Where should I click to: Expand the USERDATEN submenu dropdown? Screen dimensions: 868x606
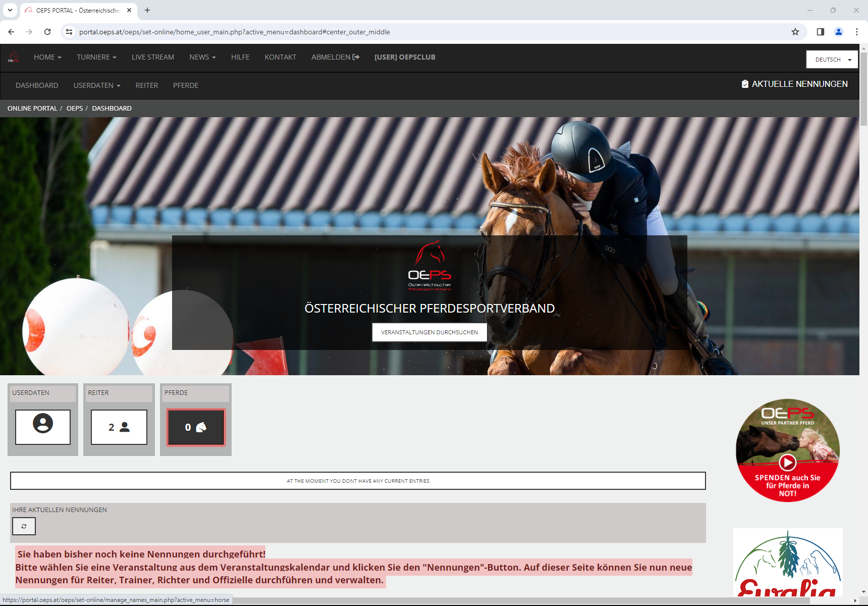pyautogui.click(x=97, y=85)
